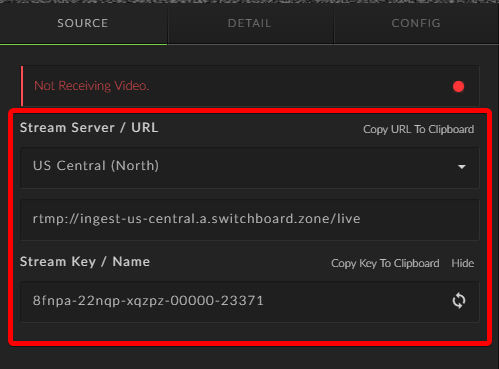Select the rtmp ingest URL field
Image resolution: width=499 pixels, height=369 pixels.
(x=250, y=220)
